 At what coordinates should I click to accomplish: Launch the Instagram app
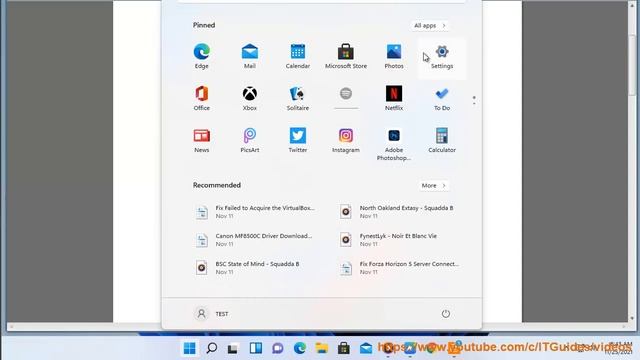[346, 140]
